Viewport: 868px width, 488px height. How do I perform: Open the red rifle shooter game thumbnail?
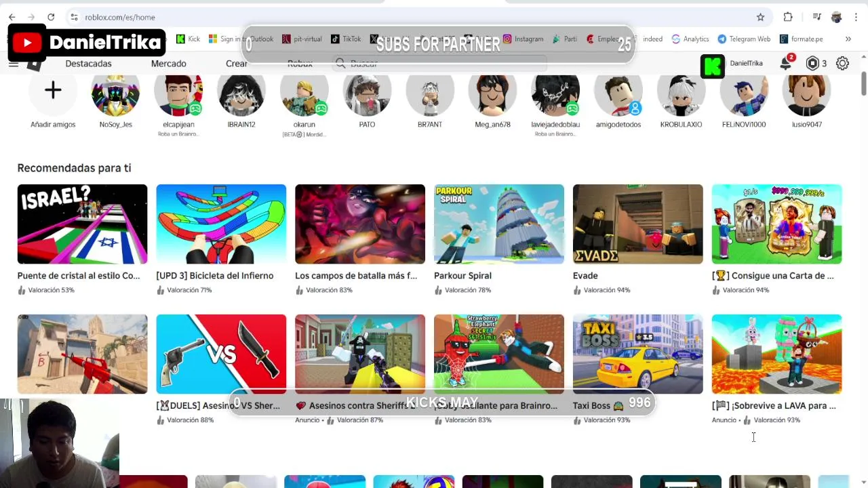coord(82,354)
